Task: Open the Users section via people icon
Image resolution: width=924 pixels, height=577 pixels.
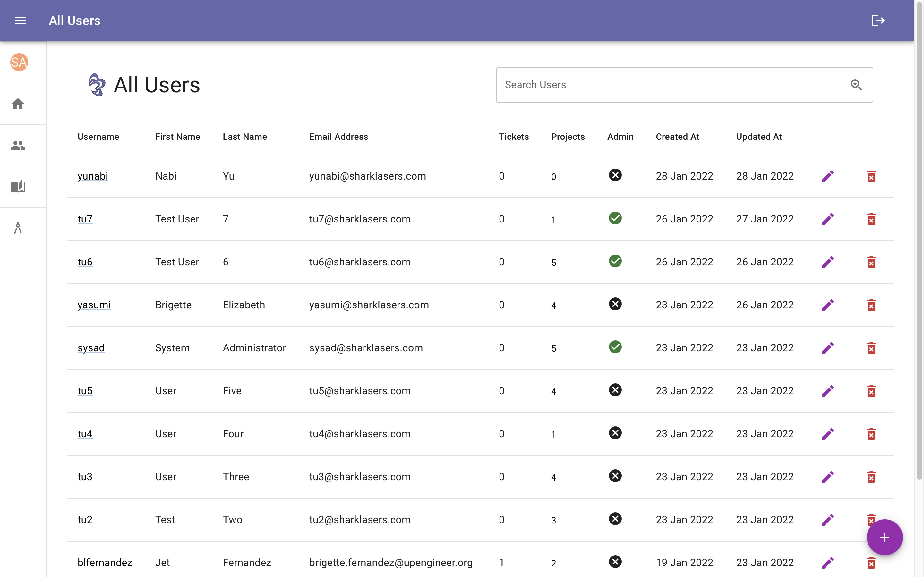Action: coord(18,145)
